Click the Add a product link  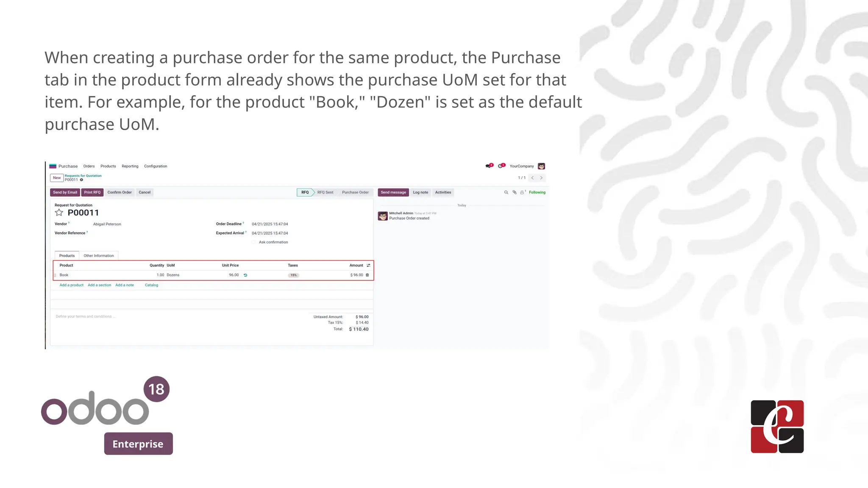click(72, 285)
